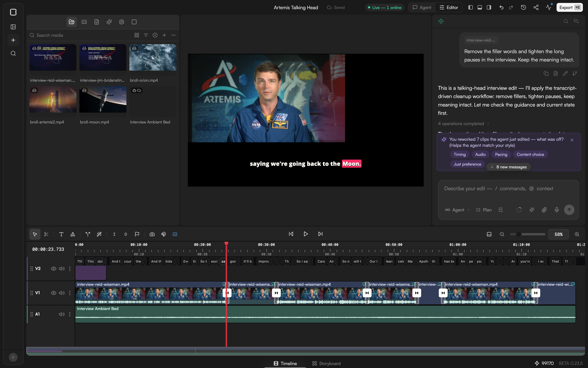Hide the V1 track

(53, 293)
